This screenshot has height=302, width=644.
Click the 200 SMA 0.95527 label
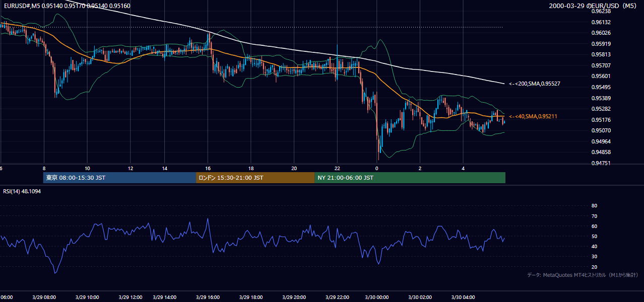pos(534,84)
